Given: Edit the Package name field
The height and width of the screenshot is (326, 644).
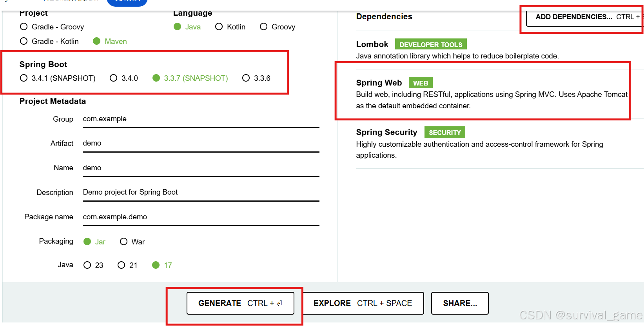Looking at the screenshot, I should point(201,217).
